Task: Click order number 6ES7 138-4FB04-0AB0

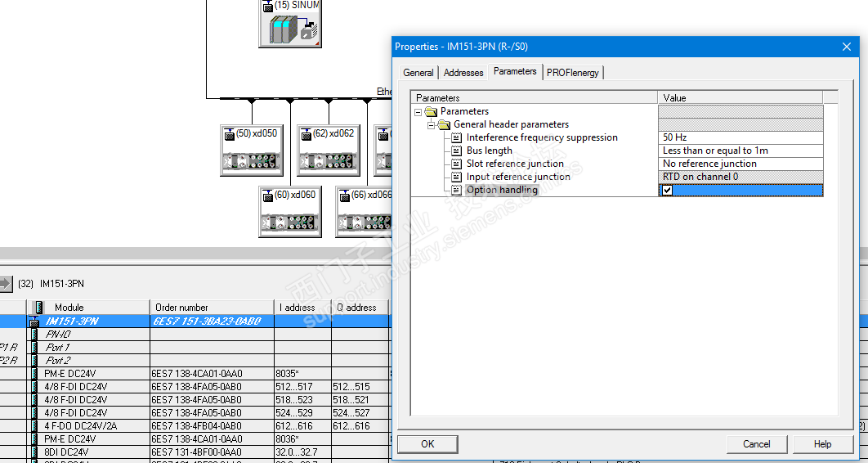Action: 196,426
